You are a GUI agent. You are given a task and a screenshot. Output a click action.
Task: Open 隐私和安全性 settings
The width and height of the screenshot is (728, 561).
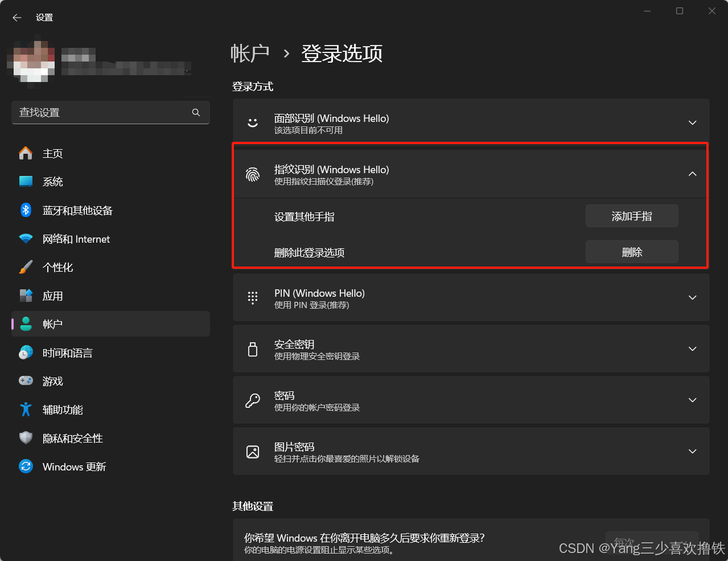[110, 438]
